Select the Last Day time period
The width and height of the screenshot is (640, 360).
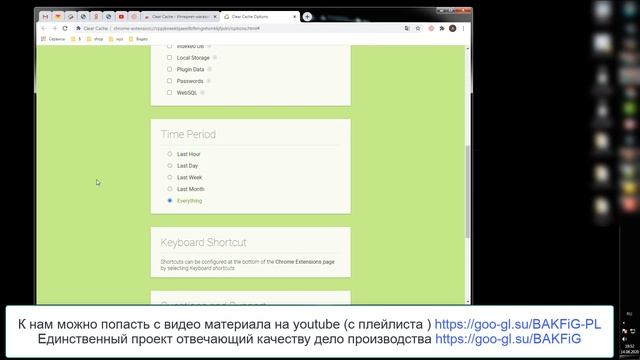[x=170, y=165]
